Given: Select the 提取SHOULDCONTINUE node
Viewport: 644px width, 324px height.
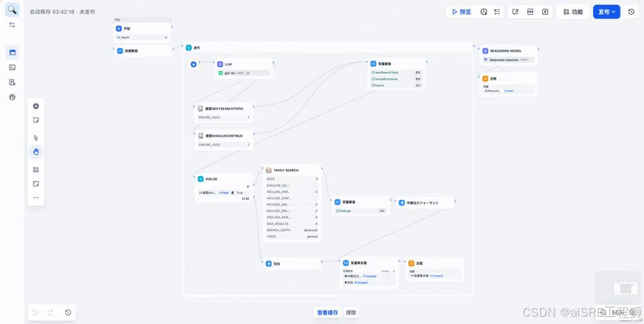Looking at the screenshot, I should pos(224,140).
